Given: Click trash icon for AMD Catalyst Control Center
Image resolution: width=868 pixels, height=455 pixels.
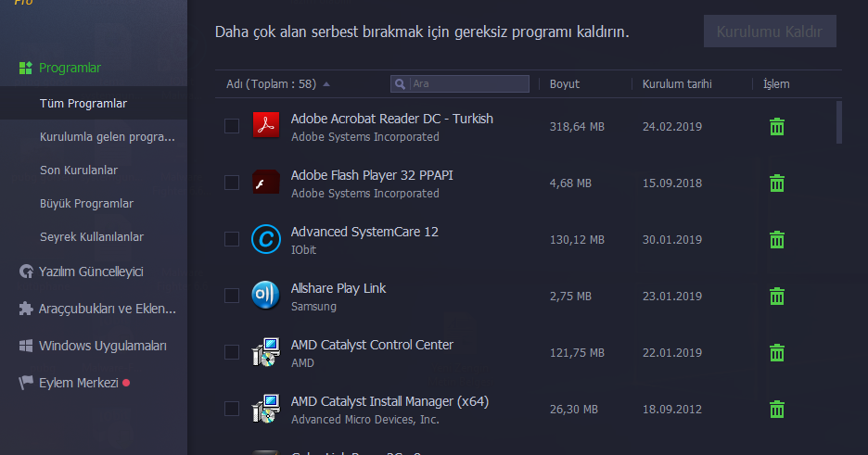Looking at the screenshot, I should pyautogui.click(x=777, y=353).
